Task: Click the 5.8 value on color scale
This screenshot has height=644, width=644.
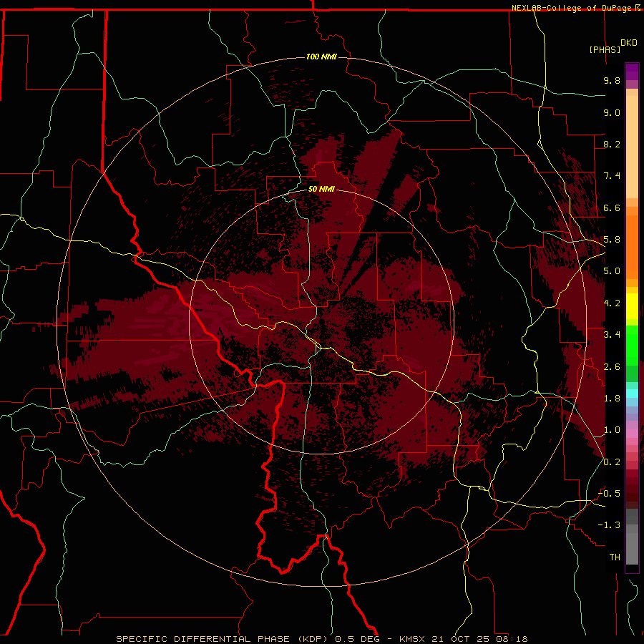Action: 612,240
